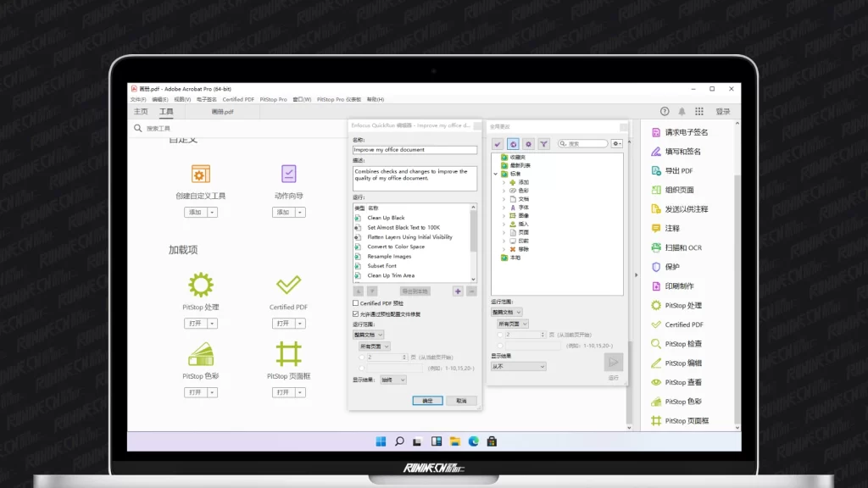Enable the Certified PDF 预检 checkbox
Image resolution: width=868 pixels, height=488 pixels.
(356, 303)
